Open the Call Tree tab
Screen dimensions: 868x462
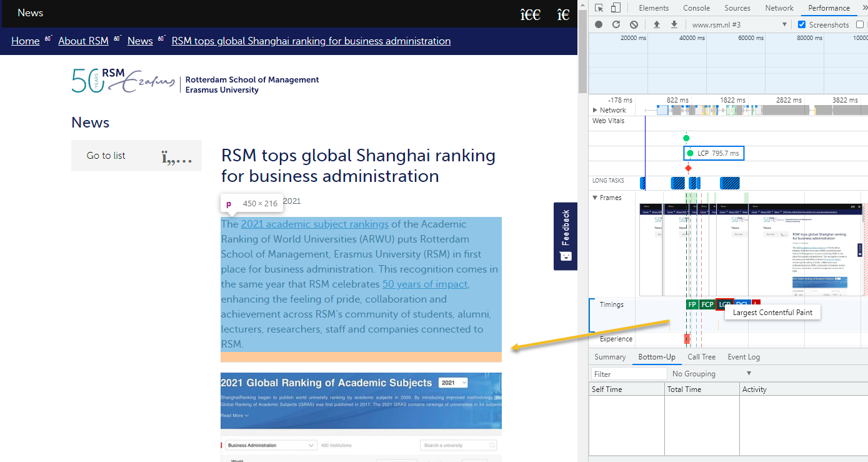701,357
